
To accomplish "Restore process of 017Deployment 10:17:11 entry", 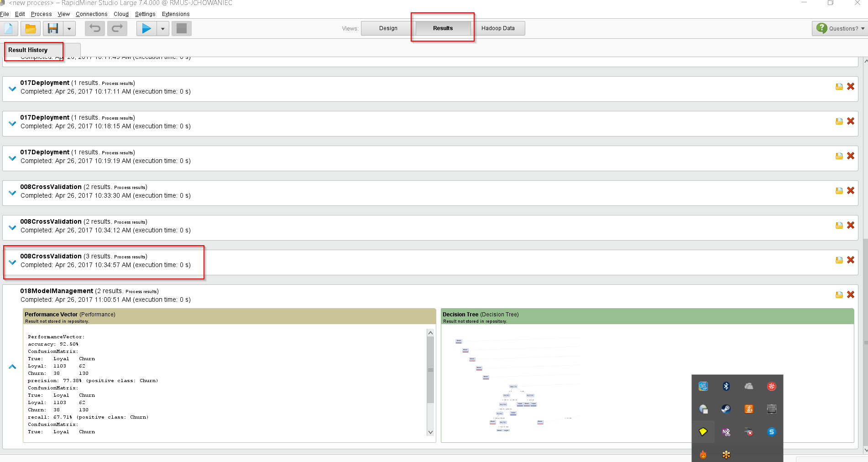I will pyautogui.click(x=839, y=87).
